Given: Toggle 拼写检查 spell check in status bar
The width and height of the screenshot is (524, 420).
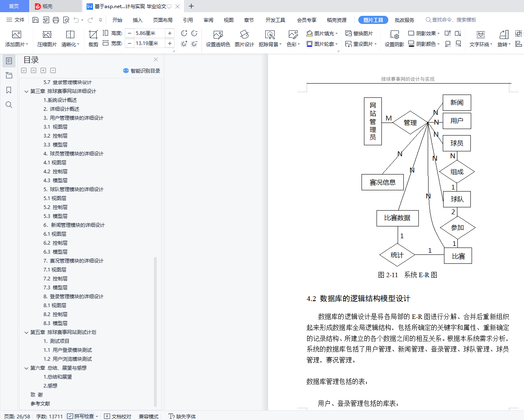Looking at the screenshot, I should (x=80, y=416).
